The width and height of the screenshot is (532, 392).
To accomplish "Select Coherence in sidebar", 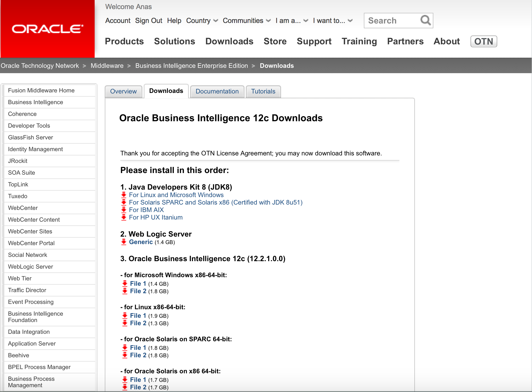I will tap(50, 114).
